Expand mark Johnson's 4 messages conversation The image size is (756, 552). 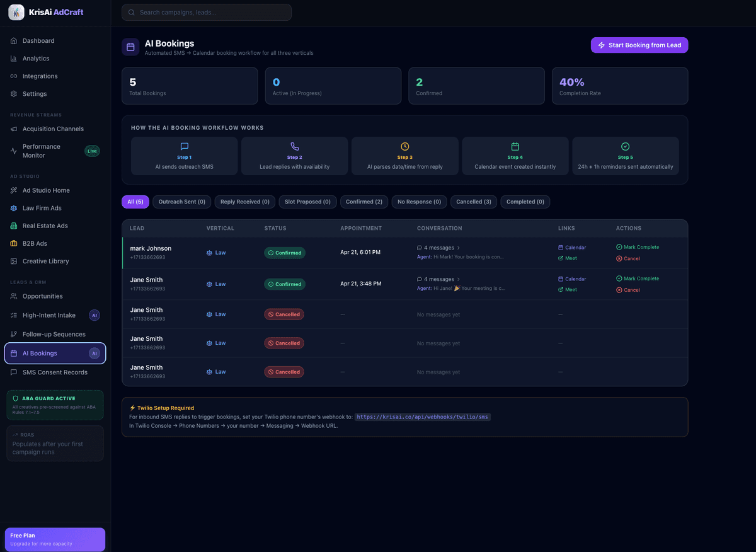click(438, 248)
